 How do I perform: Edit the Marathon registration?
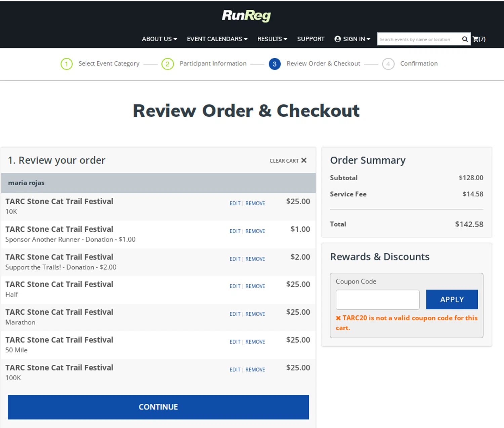click(235, 314)
